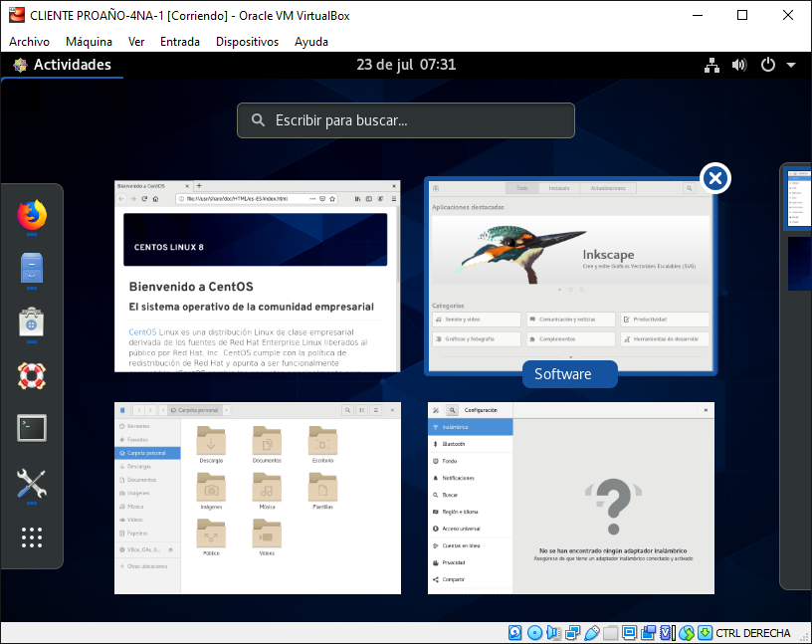
Task: Open the Máquina menu
Action: [89, 42]
